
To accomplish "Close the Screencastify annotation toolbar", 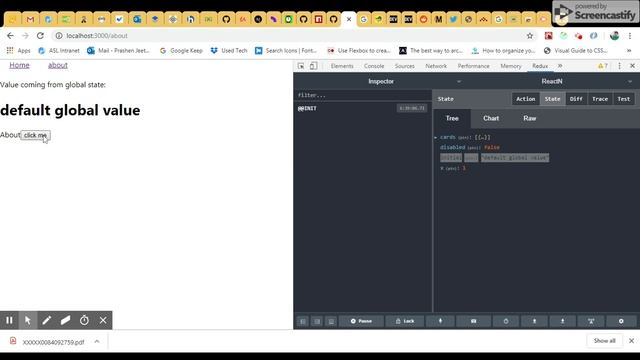I will pyautogui.click(x=103, y=320).
